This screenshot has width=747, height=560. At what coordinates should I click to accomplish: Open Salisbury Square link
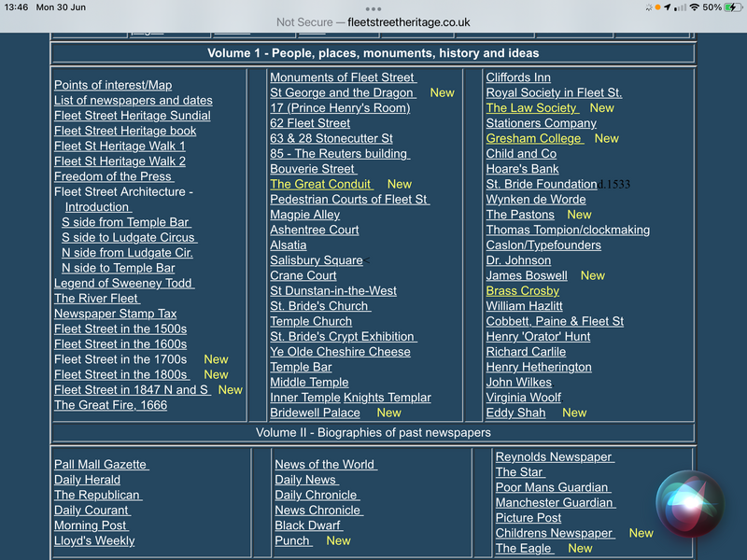317,260
